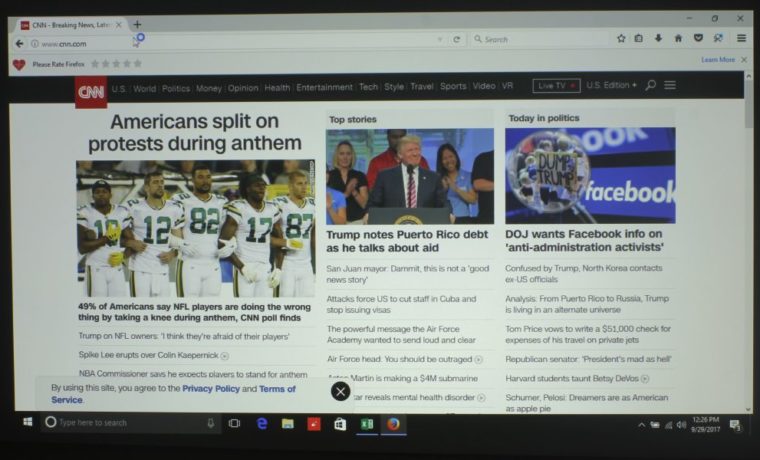Click the Pocket icon in toolbar
Screen dimensions: 760x460
698,38
